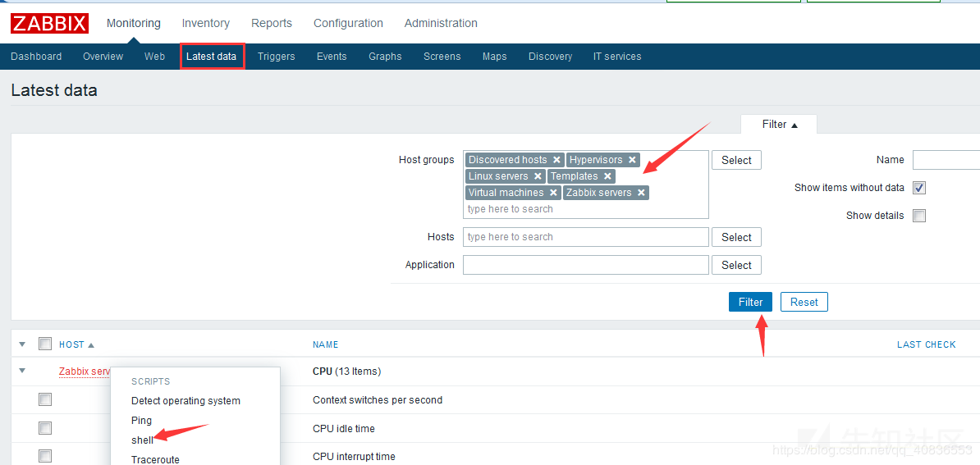Viewport: 980px width, 465px height.
Task: Focus the Application input field
Action: pos(586,265)
